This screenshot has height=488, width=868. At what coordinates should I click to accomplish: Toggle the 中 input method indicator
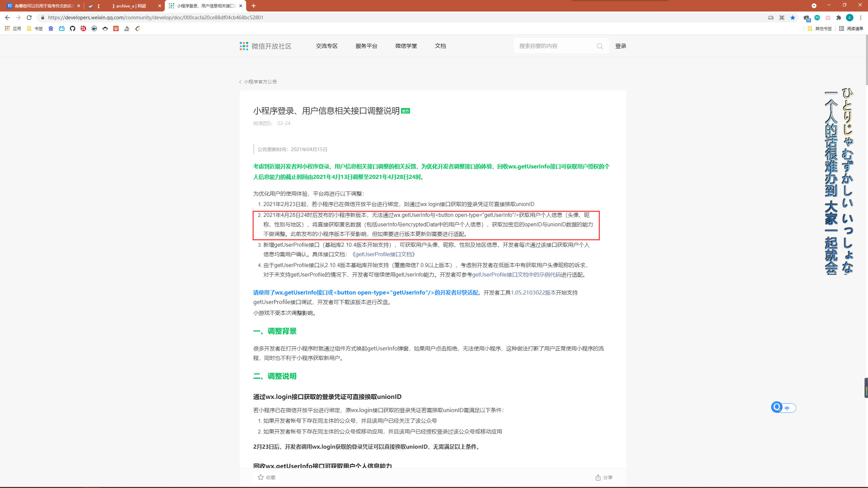click(787, 408)
